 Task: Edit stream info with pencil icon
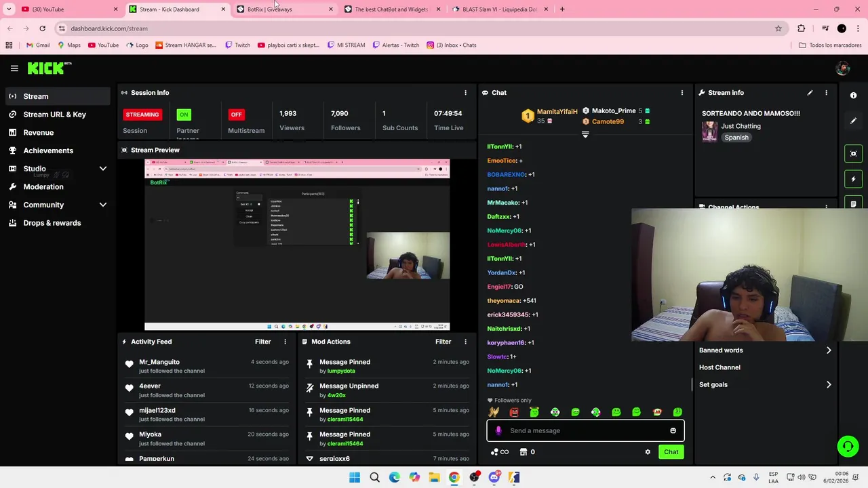click(810, 93)
